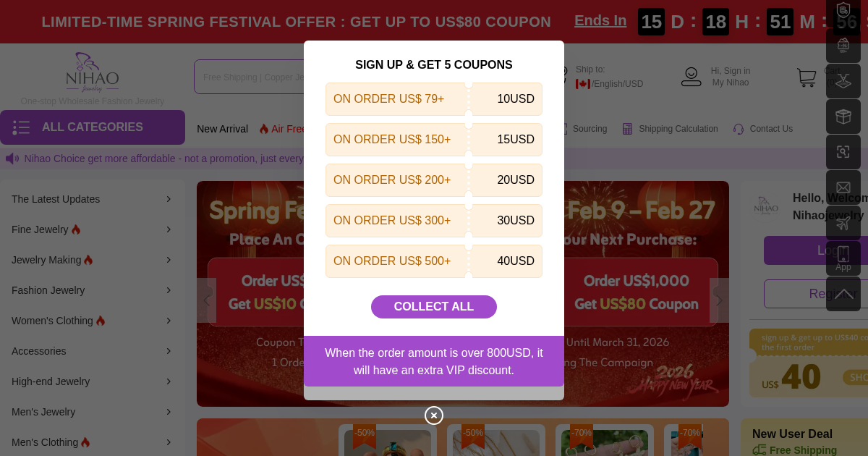The height and width of the screenshot is (456, 868).
Task: Show the next banner slide
Action: coord(718,300)
